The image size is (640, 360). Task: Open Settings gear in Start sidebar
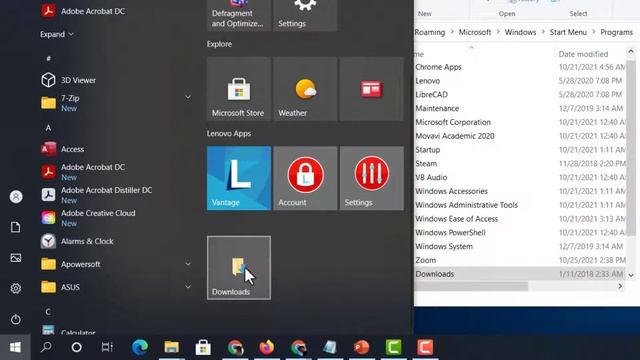click(16, 288)
